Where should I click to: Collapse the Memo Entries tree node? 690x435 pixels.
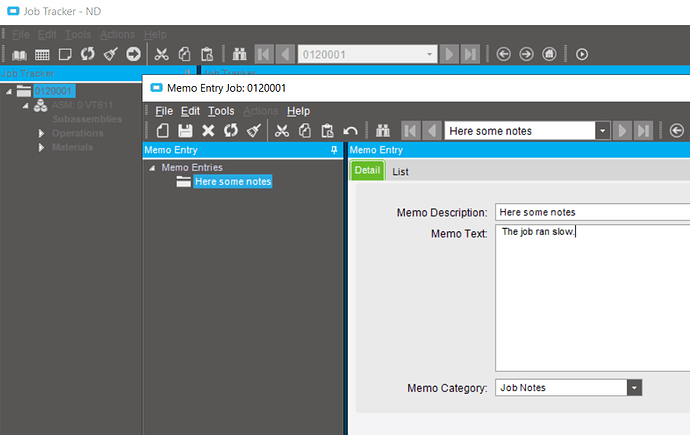pyautogui.click(x=152, y=168)
